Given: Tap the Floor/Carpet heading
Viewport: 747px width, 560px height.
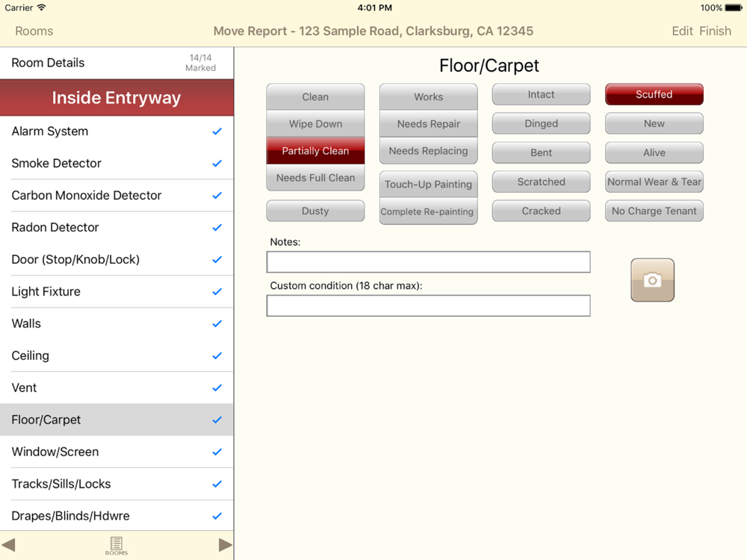Looking at the screenshot, I should (x=489, y=66).
